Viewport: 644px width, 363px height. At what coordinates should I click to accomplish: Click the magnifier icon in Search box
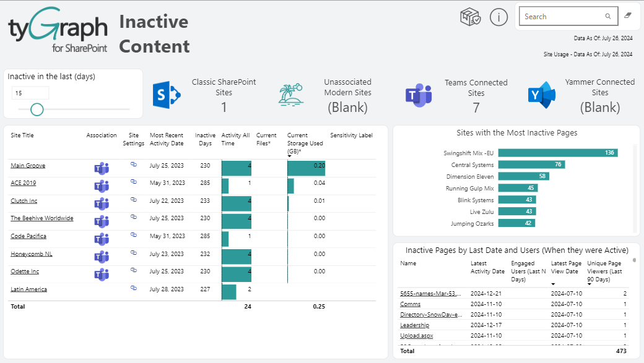(608, 17)
